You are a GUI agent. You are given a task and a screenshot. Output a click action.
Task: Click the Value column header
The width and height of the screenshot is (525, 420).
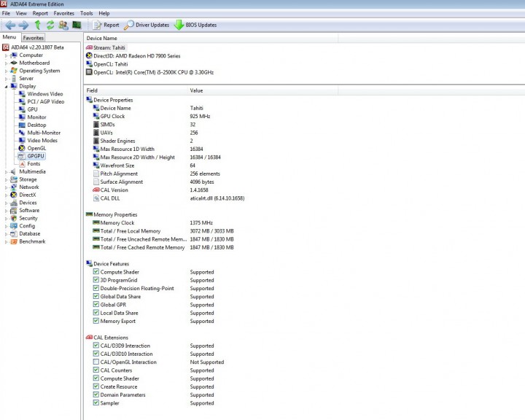262,90
